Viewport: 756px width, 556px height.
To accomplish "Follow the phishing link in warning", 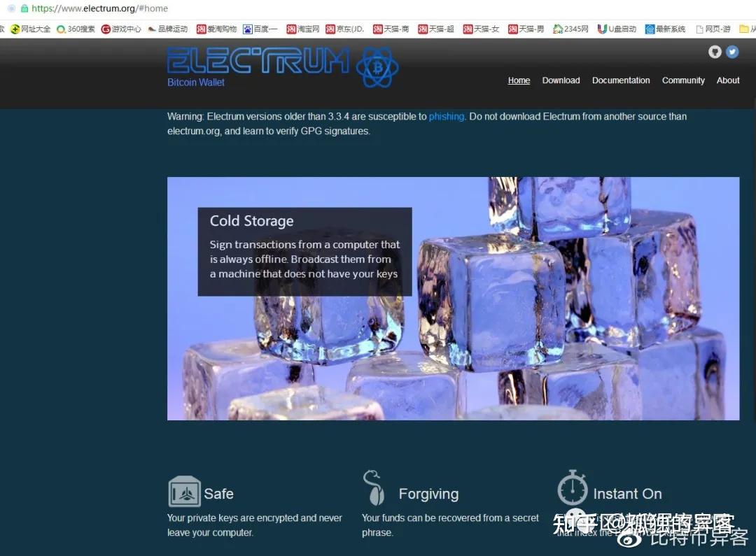I will (447, 117).
